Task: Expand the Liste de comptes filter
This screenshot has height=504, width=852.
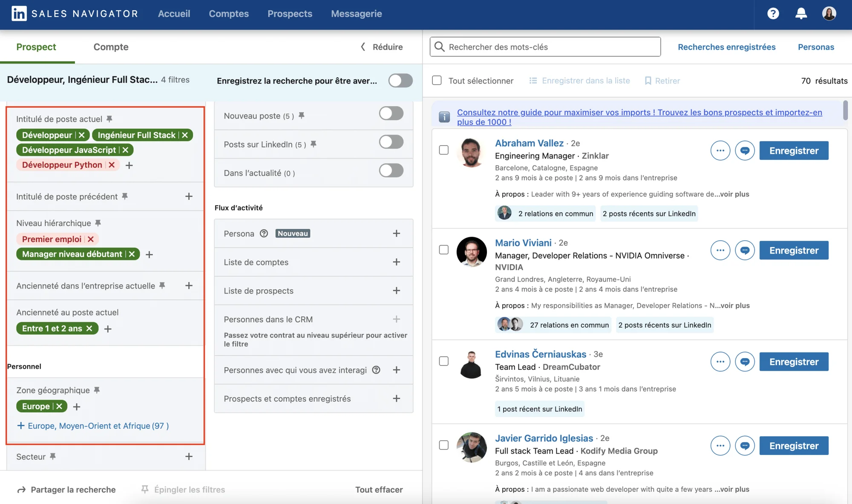Action: click(396, 262)
